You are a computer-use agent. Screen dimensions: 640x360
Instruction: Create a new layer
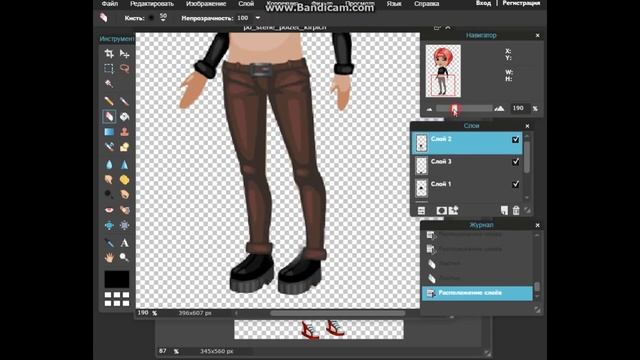(504, 211)
